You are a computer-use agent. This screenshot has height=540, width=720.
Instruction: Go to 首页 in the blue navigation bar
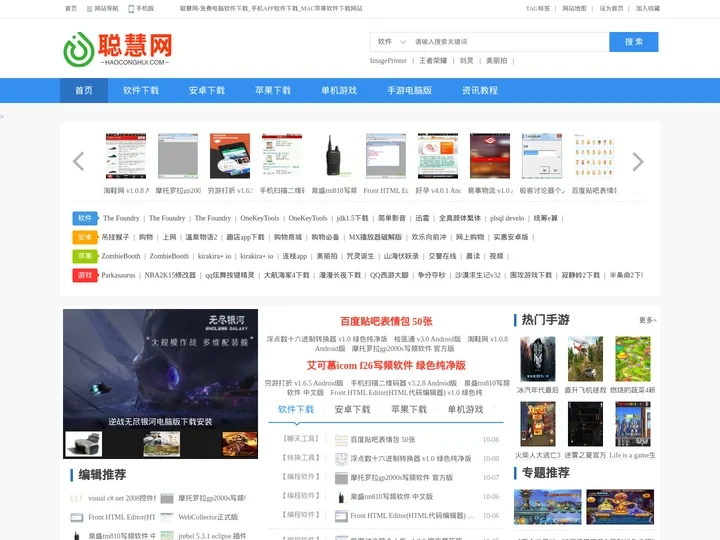[84, 90]
